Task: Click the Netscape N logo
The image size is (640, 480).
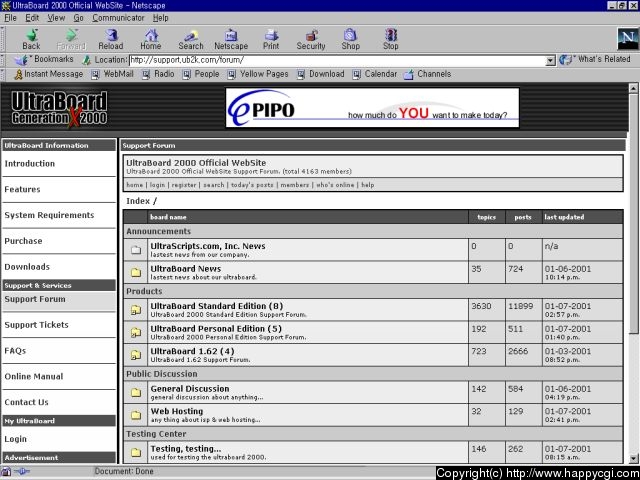Action: click(x=627, y=39)
